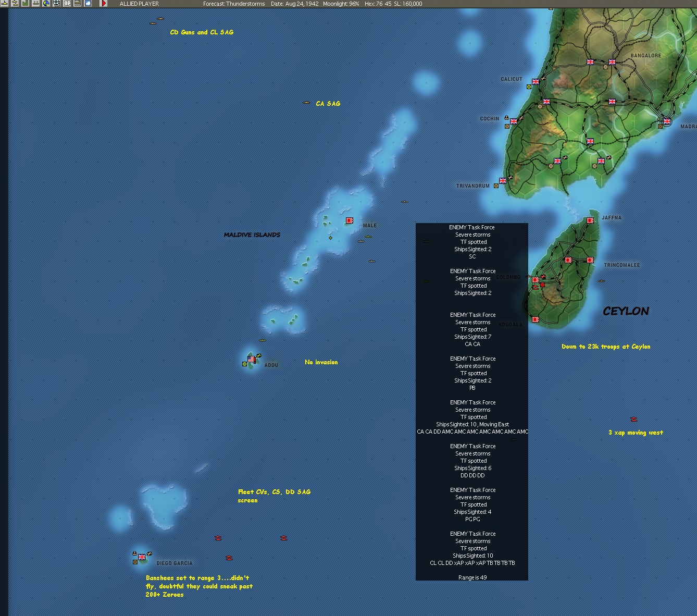This screenshot has height=616, width=697.
Task: Click the second ship icon in top toolbar
Action: [15, 4]
